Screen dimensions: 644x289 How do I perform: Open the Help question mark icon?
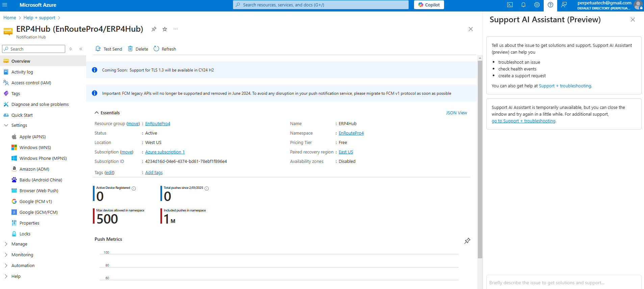tap(550, 5)
